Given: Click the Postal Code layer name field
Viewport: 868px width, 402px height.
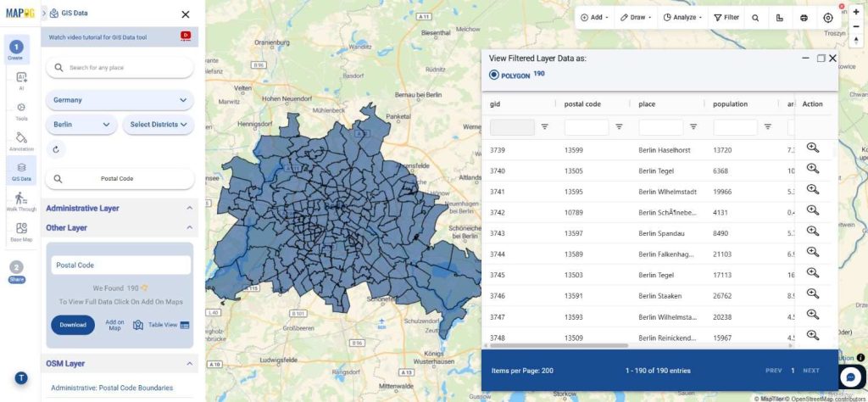Looking at the screenshot, I should 120,265.
